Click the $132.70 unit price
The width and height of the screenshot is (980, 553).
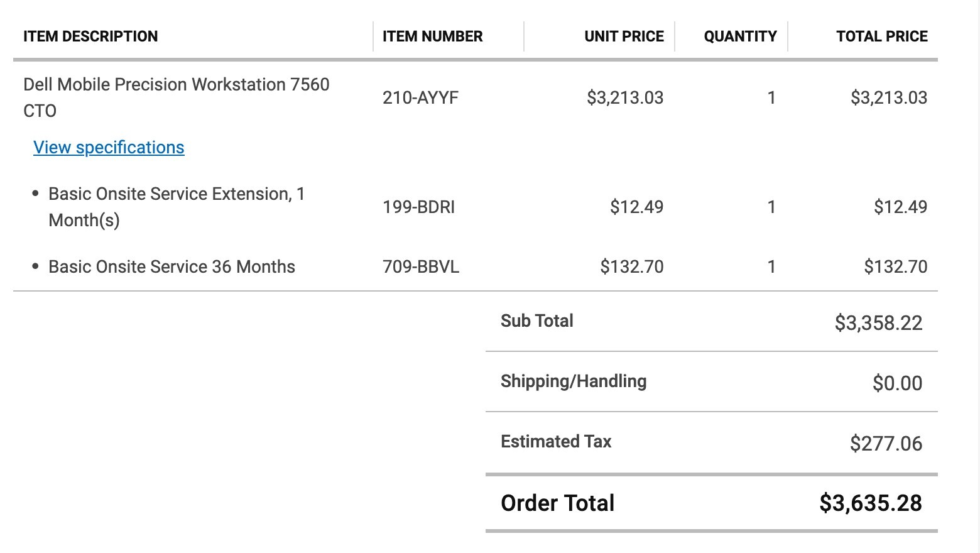click(632, 266)
